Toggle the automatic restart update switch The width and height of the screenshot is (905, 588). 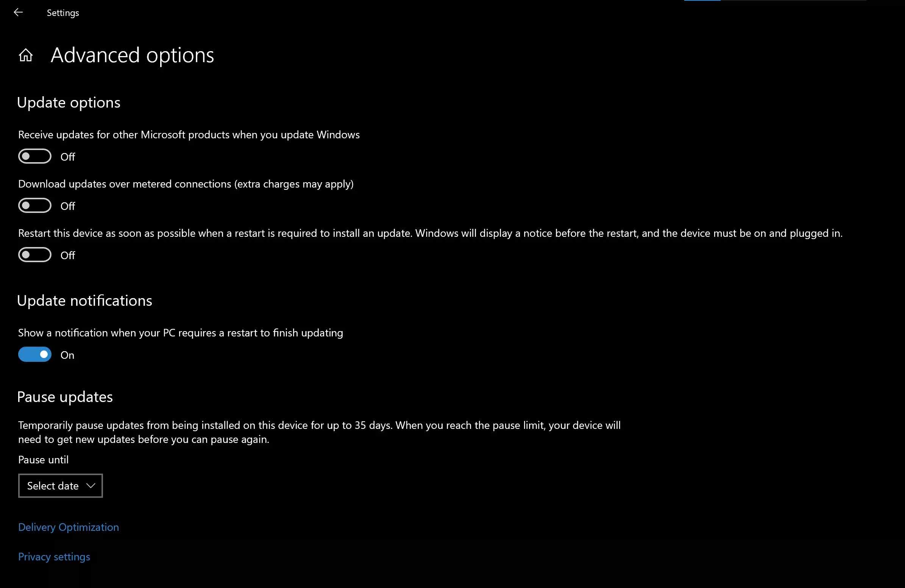[x=35, y=255]
